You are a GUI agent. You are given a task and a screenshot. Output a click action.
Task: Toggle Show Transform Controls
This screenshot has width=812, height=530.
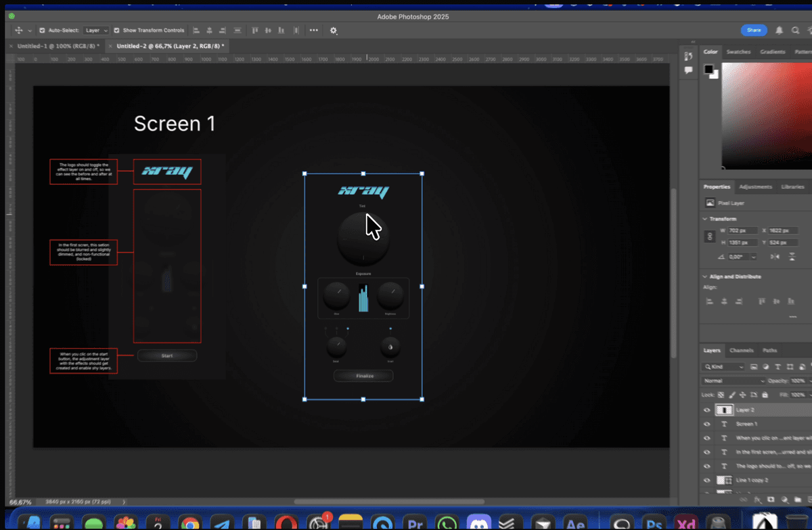[116, 30]
